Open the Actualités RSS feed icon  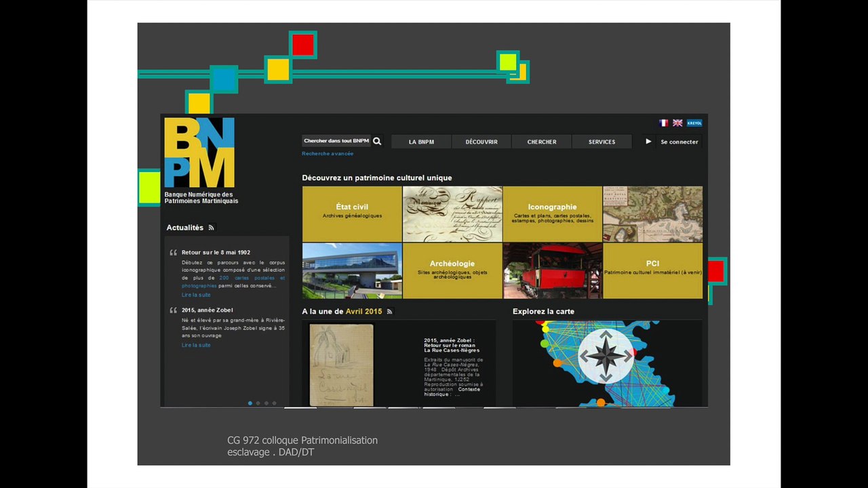pyautogui.click(x=212, y=228)
